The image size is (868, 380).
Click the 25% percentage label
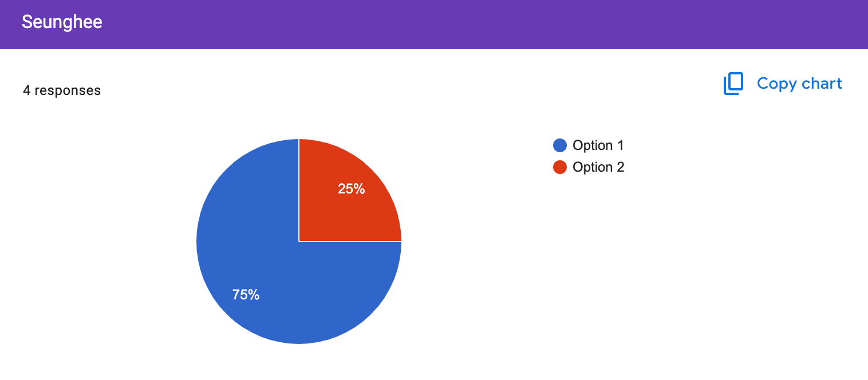point(352,189)
